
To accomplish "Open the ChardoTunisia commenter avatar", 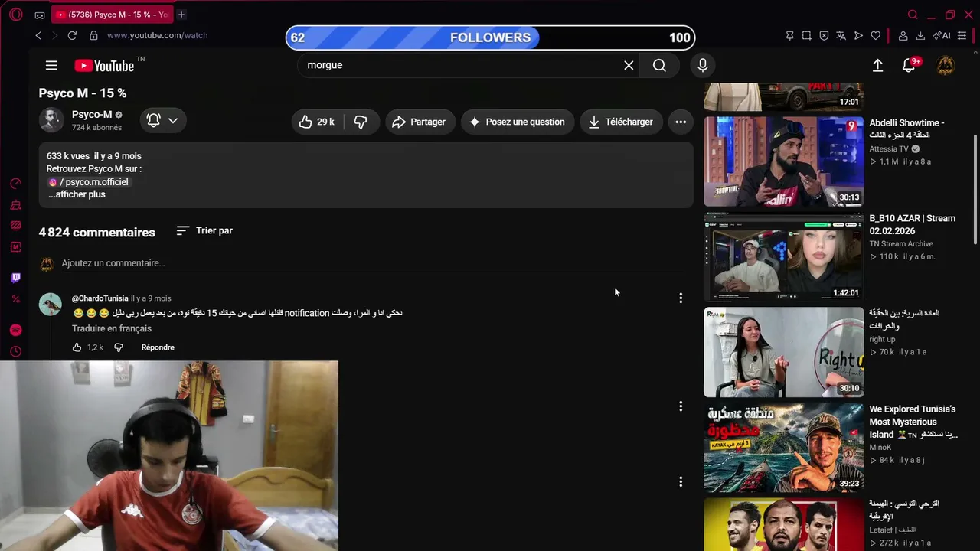I will [x=51, y=305].
